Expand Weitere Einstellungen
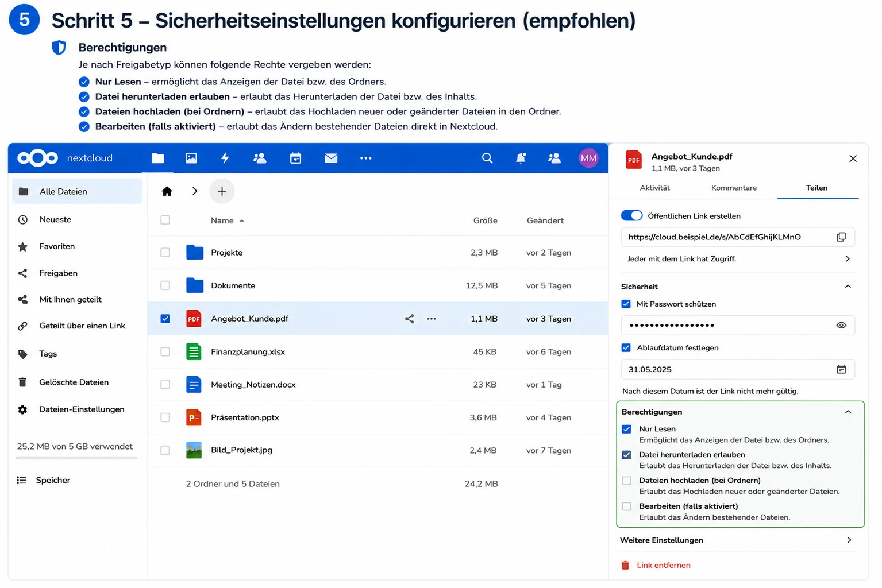 pos(737,540)
